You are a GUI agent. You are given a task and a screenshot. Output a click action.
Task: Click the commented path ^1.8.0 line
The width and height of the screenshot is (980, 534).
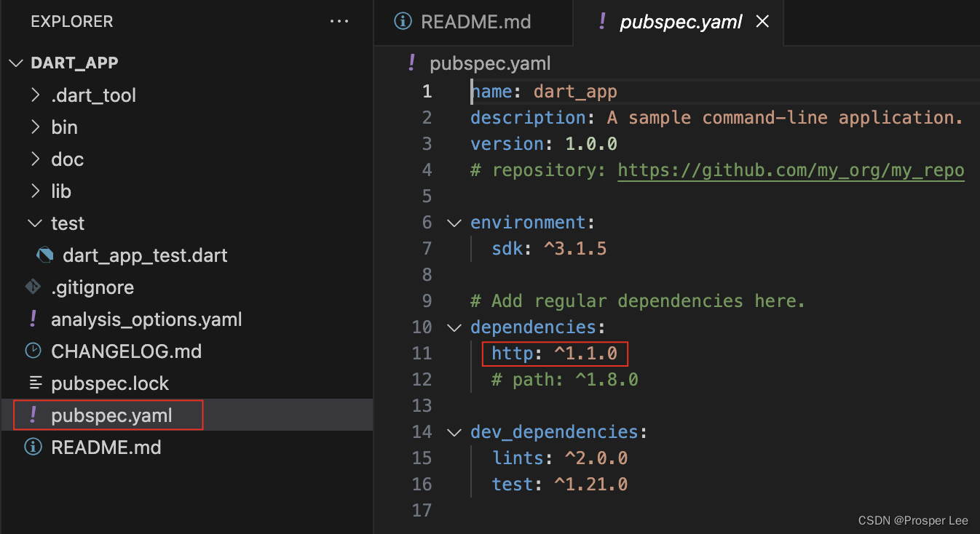pyautogui.click(x=565, y=380)
